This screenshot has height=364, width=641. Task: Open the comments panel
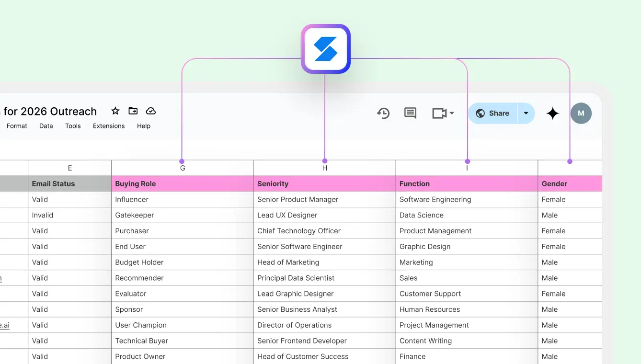click(410, 113)
